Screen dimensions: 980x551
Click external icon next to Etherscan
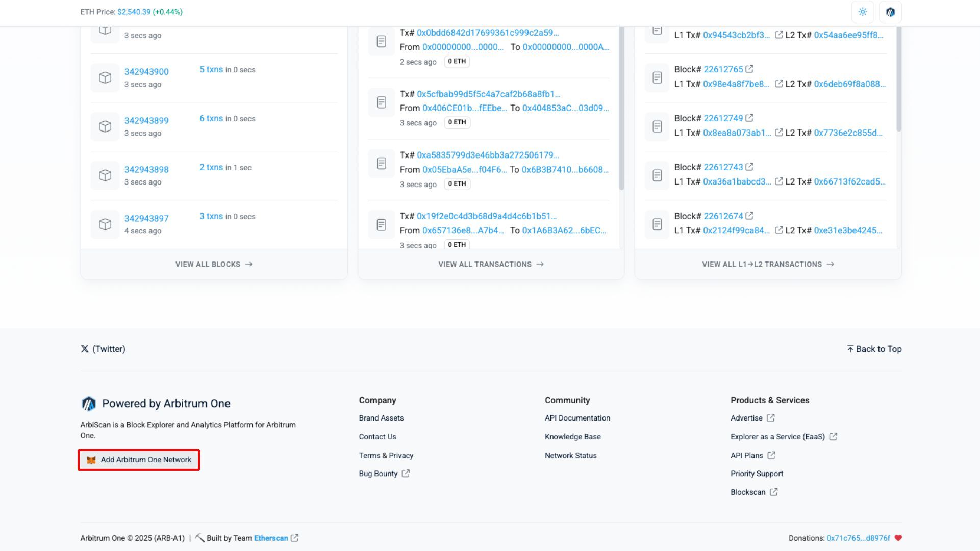click(x=295, y=538)
